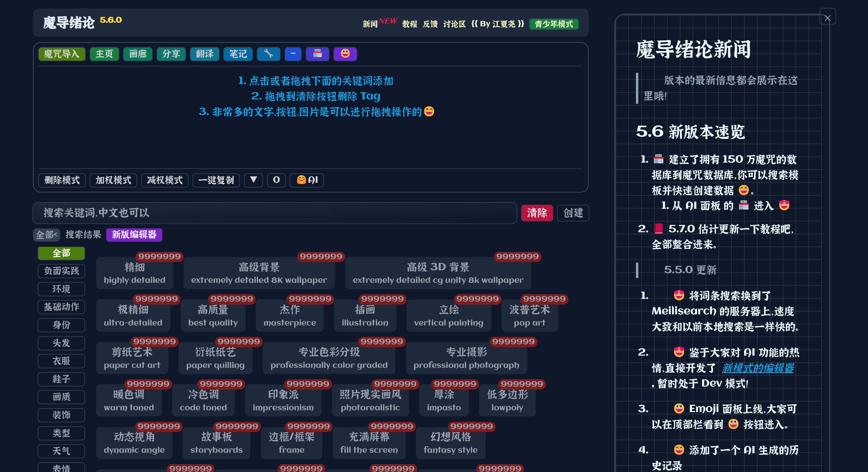Add the 充满屏幕 fill the screen tag
The image size is (868, 472).
(x=369, y=443)
